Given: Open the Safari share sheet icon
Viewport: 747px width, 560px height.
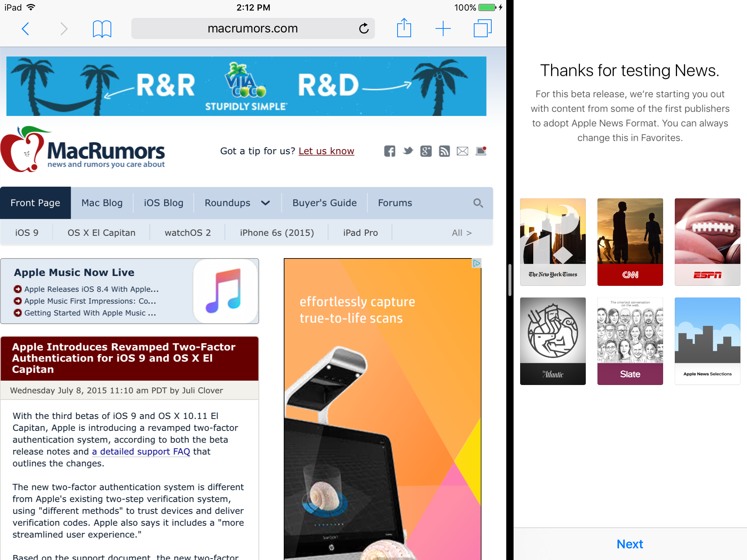Looking at the screenshot, I should click(404, 28).
